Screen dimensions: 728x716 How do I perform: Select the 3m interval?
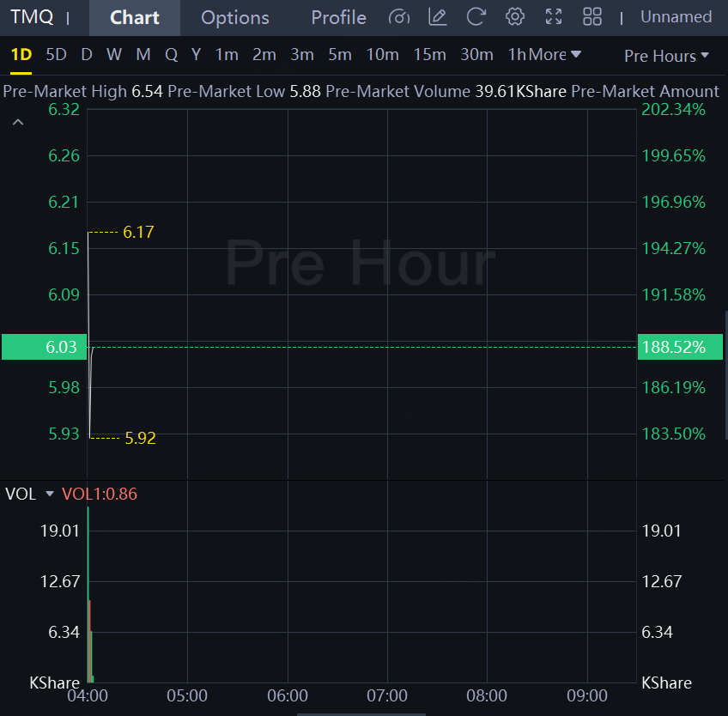coord(302,55)
